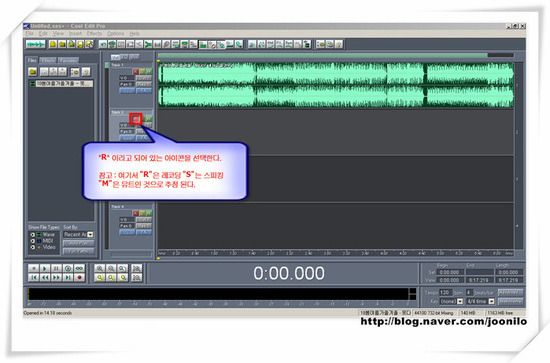
Task: Toggle the Wave file type checkbox
Action: [33, 235]
